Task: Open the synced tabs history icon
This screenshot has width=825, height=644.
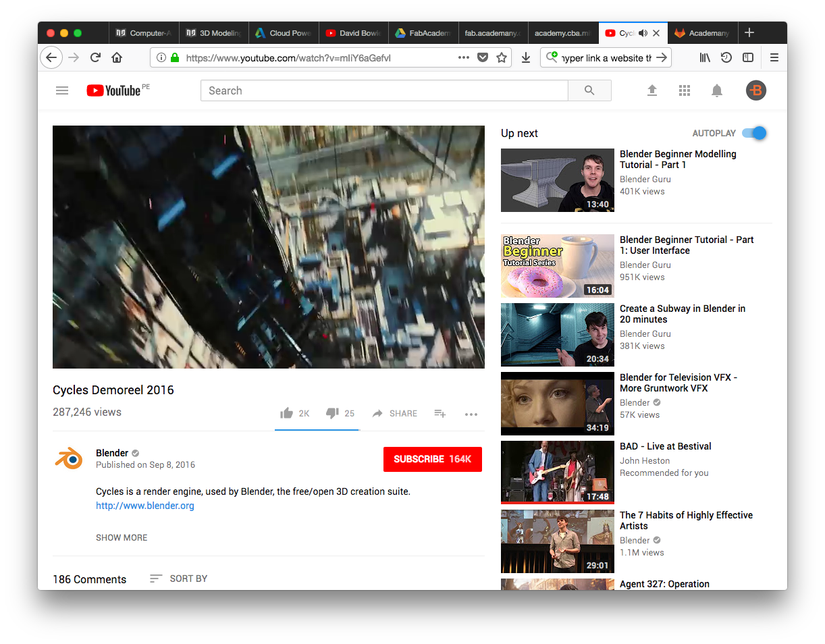Action: [x=726, y=57]
